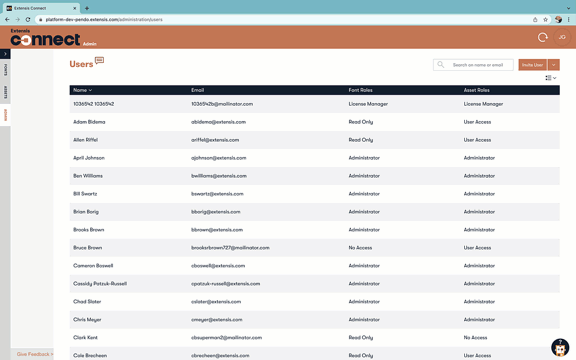Select the user row Allen Riffel
576x360 pixels.
pyautogui.click(x=314, y=140)
